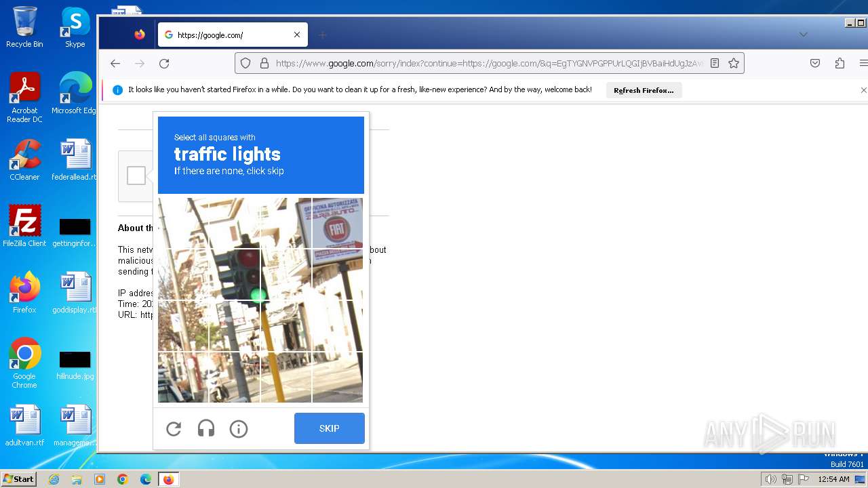Launch Microsoft Edge desktop shortcut
The image size is (868, 488).
point(75,94)
